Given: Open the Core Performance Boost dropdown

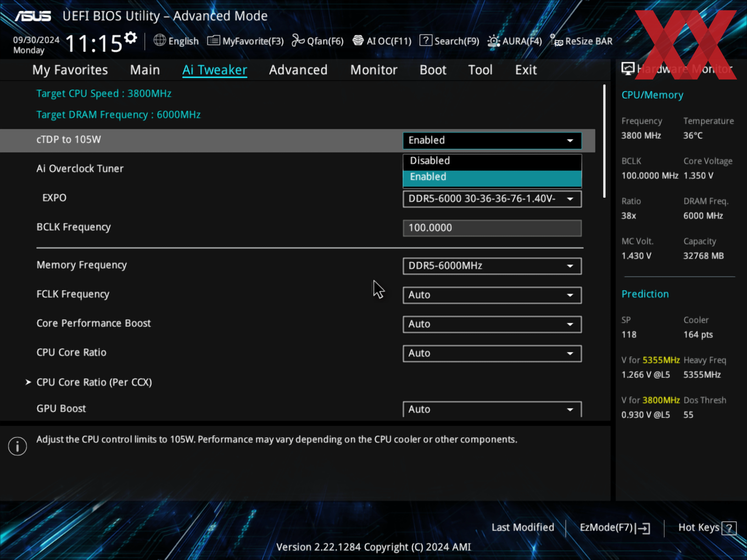Looking at the screenshot, I should [x=492, y=324].
